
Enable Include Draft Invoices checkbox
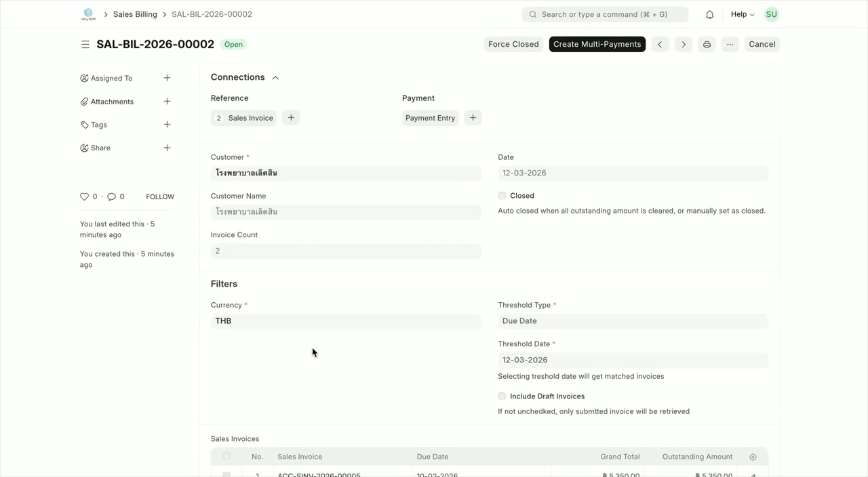coord(502,396)
